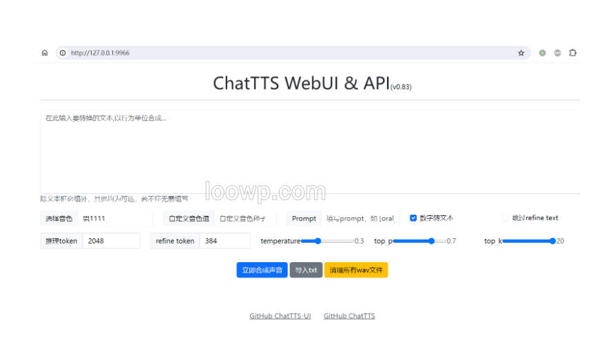
Task: Open the GitHub ChatTTS-UI link
Action: (x=280, y=316)
